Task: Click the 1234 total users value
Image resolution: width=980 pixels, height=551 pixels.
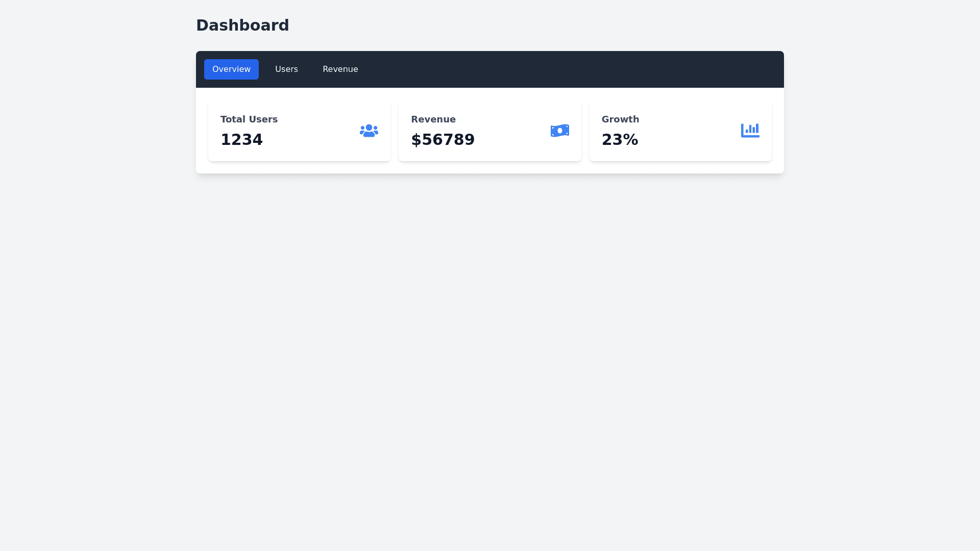Action: click(241, 139)
